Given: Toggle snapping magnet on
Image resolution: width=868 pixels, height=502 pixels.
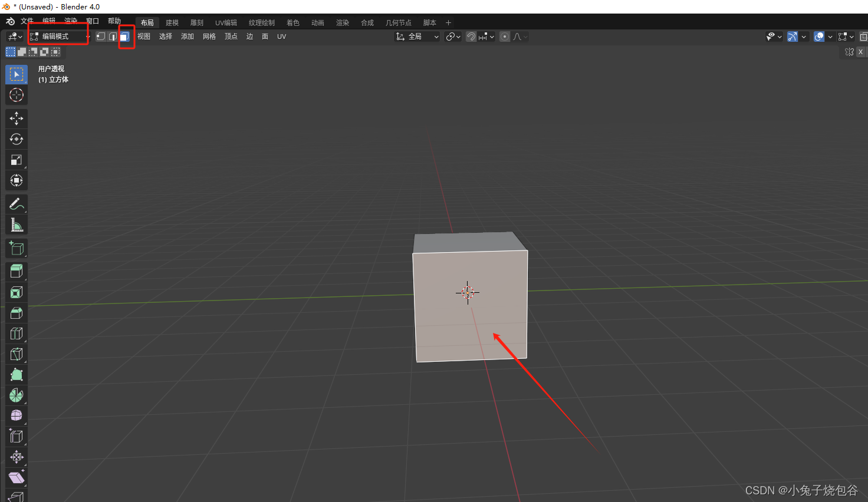Looking at the screenshot, I should [471, 37].
